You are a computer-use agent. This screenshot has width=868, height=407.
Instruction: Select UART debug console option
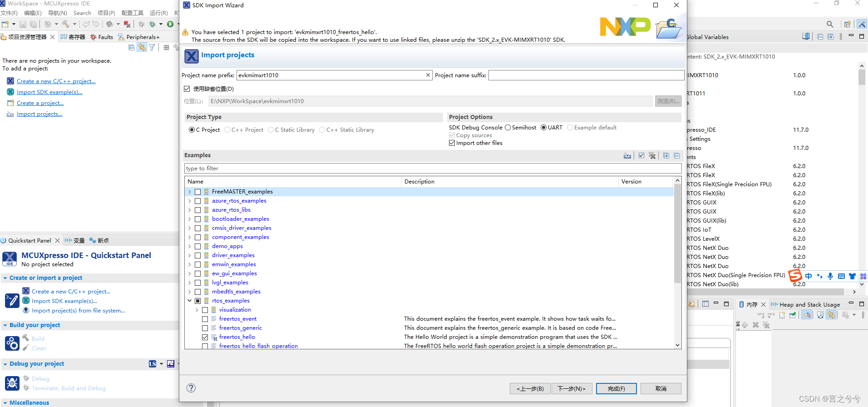[x=543, y=128]
